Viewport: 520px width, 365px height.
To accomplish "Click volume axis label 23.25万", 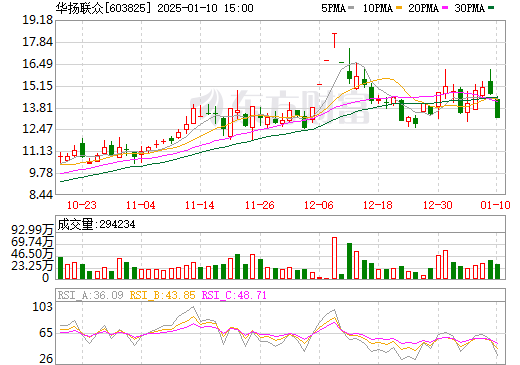I will (32, 266).
